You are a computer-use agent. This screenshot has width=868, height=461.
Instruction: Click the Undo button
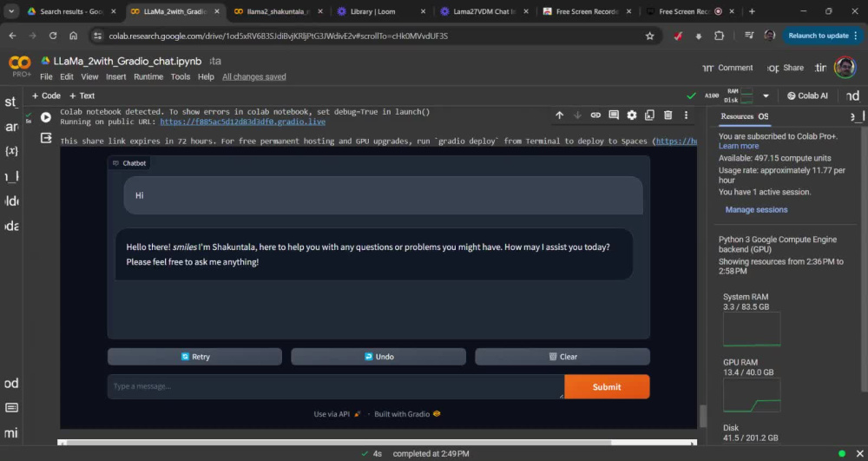coord(378,357)
